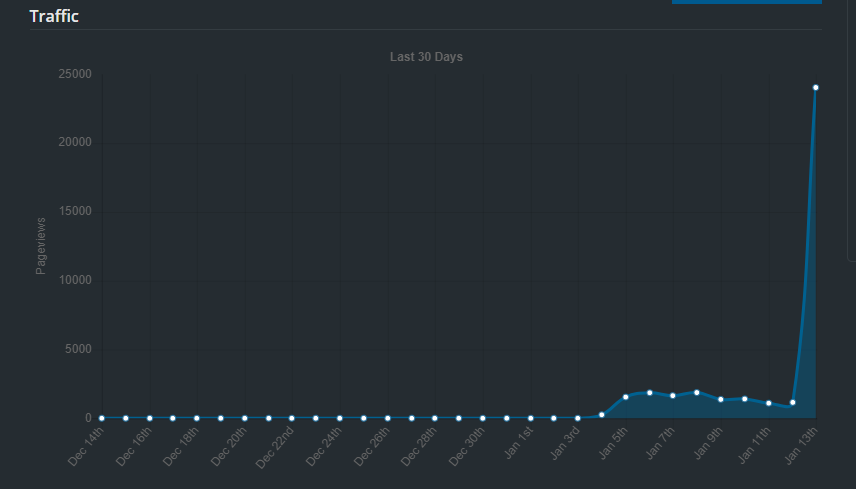Screen dimensions: 856x489
Task: Select the Dec 14th data point
Action: click(x=102, y=418)
